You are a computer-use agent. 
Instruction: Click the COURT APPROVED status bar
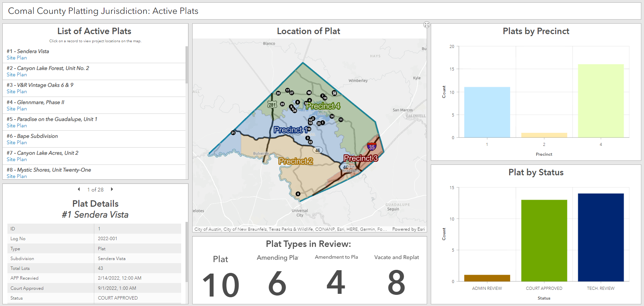[x=544, y=240]
